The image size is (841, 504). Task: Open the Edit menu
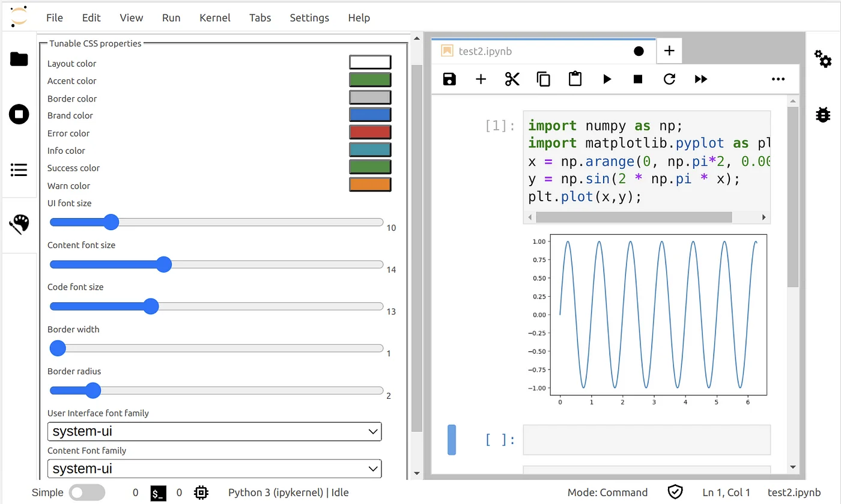click(x=91, y=17)
